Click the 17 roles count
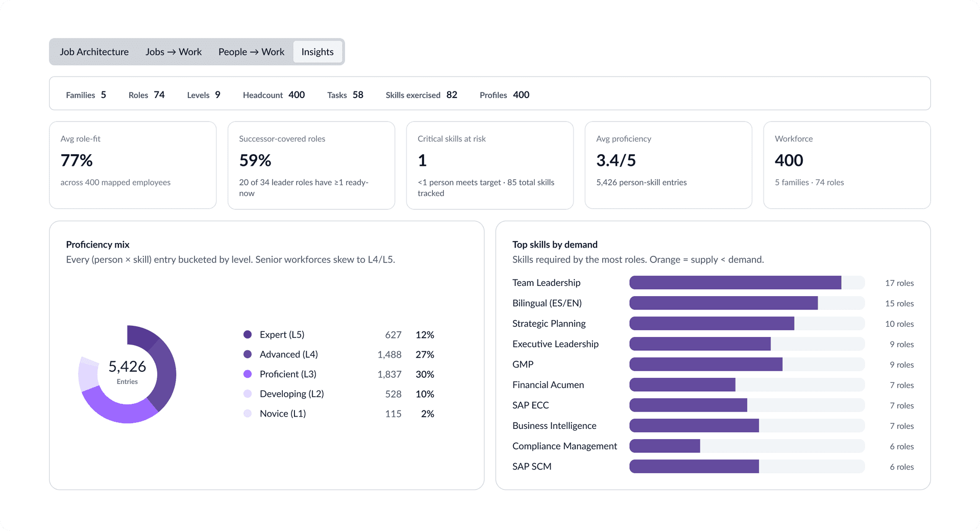The height and width of the screenshot is (531, 980). pyautogui.click(x=899, y=283)
